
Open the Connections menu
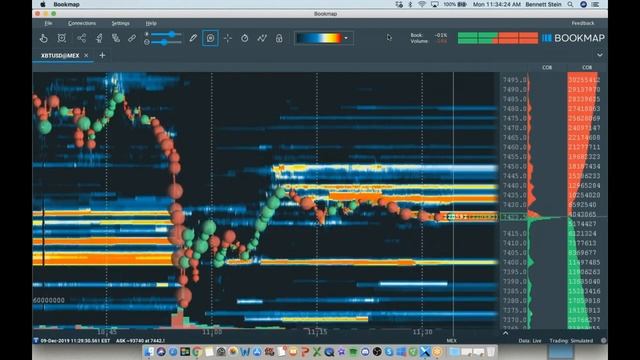click(82, 23)
